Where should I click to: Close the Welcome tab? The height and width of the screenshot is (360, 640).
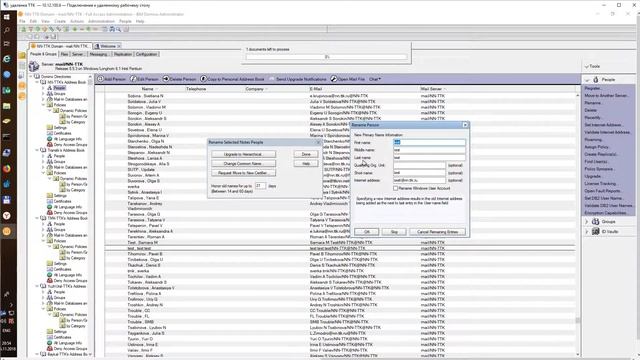pyautogui.click(x=119, y=46)
